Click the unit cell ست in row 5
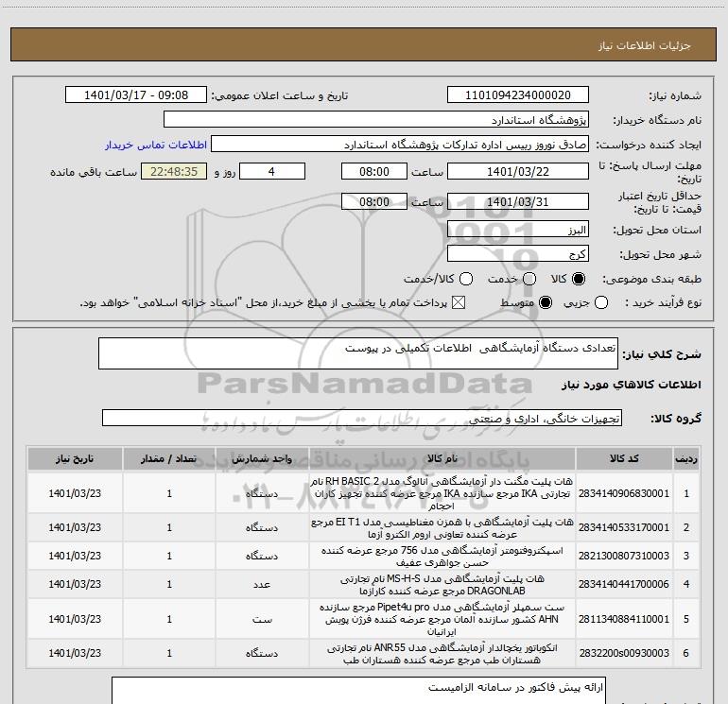Viewport: 728px width, 704px height. 262,619
